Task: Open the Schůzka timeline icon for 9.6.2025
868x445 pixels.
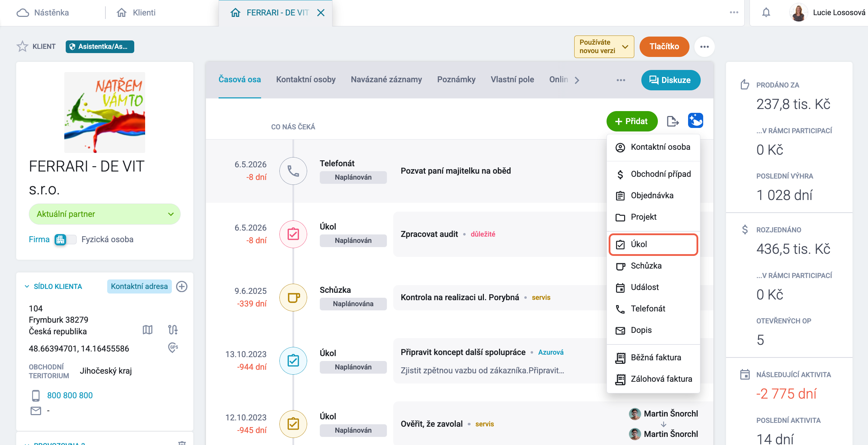Action: [x=293, y=297]
